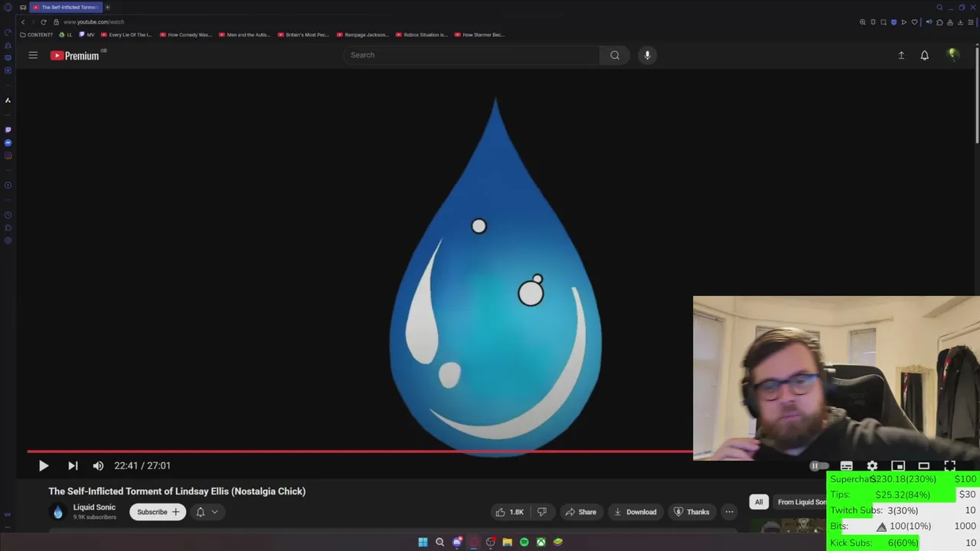Seek on the red video progress bar
980x551 pixels.
[x=360, y=452]
